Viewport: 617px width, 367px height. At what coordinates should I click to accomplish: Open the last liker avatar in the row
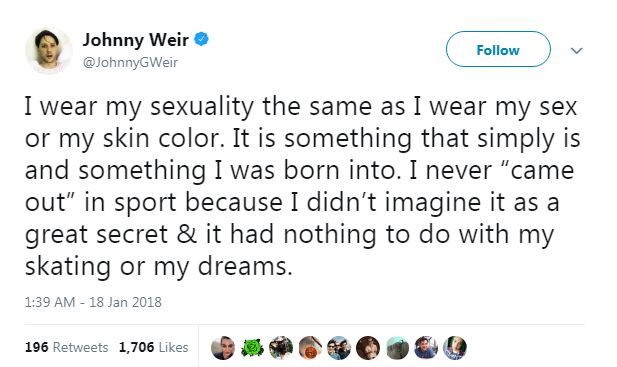click(455, 348)
